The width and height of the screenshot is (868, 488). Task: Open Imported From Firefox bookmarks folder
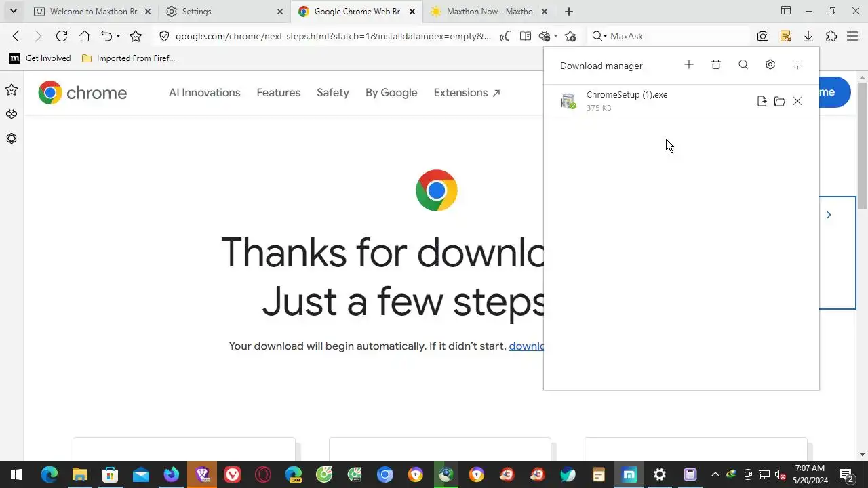pos(128,58)
